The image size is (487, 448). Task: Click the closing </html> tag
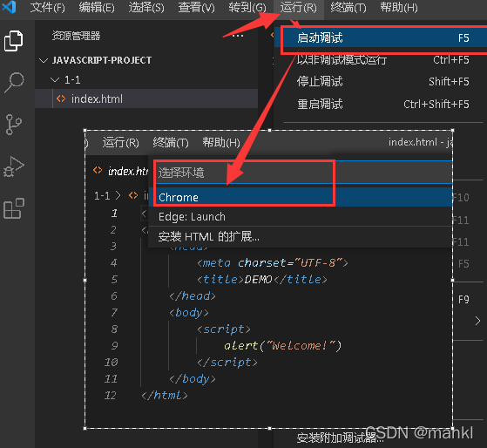(x=165, y=395)
